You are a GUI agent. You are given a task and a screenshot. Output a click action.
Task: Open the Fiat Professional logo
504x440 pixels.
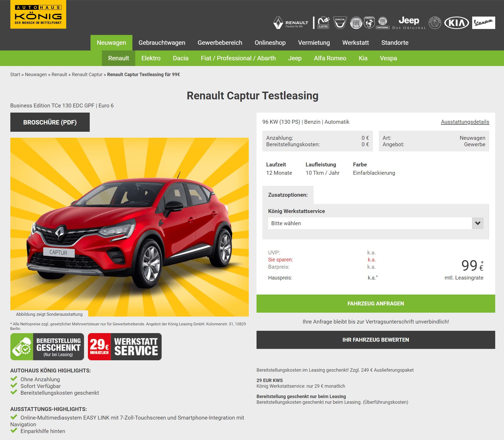click(383, 23)
